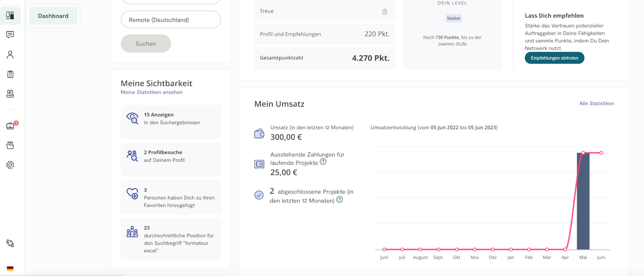Click the lock icon in Treue row

(x=384, y=12)
